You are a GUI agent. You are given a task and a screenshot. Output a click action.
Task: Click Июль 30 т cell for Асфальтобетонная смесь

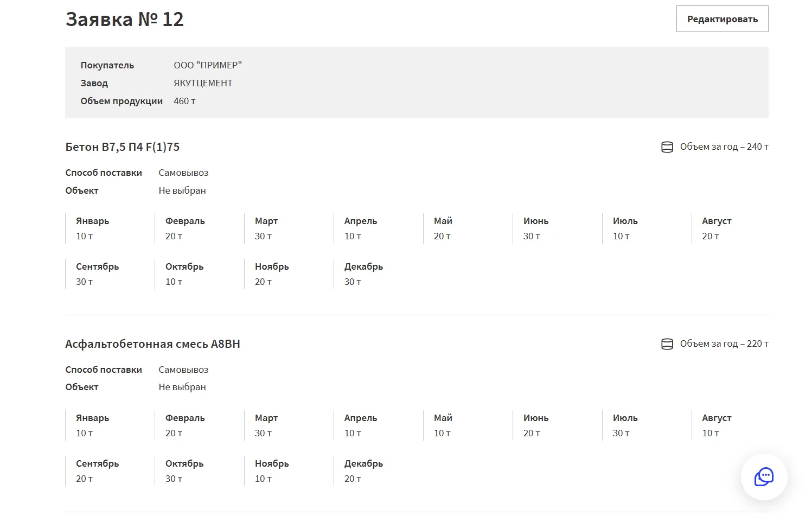tap(625, 425)
